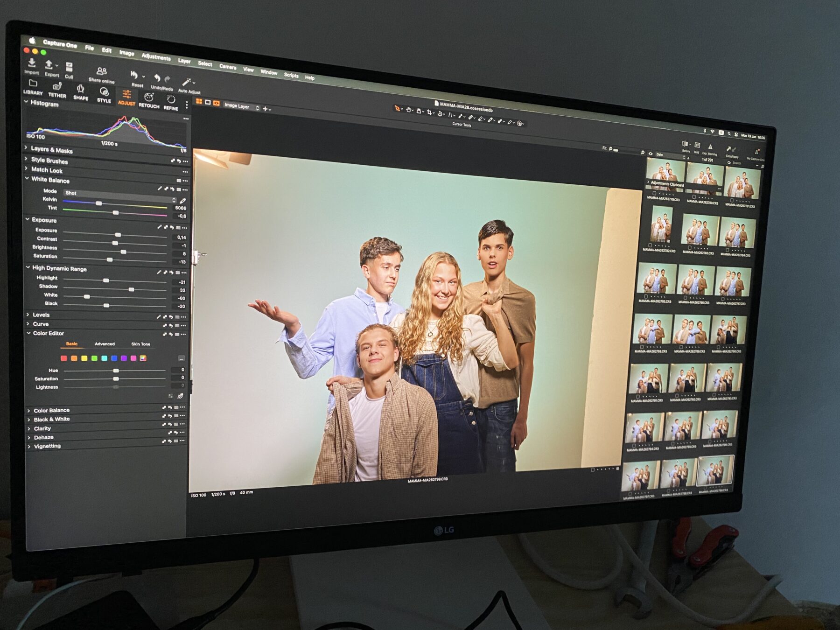Collapse the High Dynamic Range section

click(28, 267)
